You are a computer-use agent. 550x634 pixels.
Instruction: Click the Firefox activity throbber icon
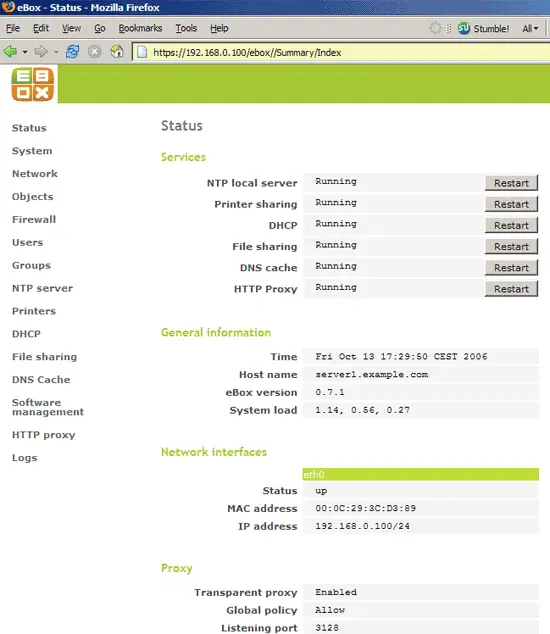[435, 28]
